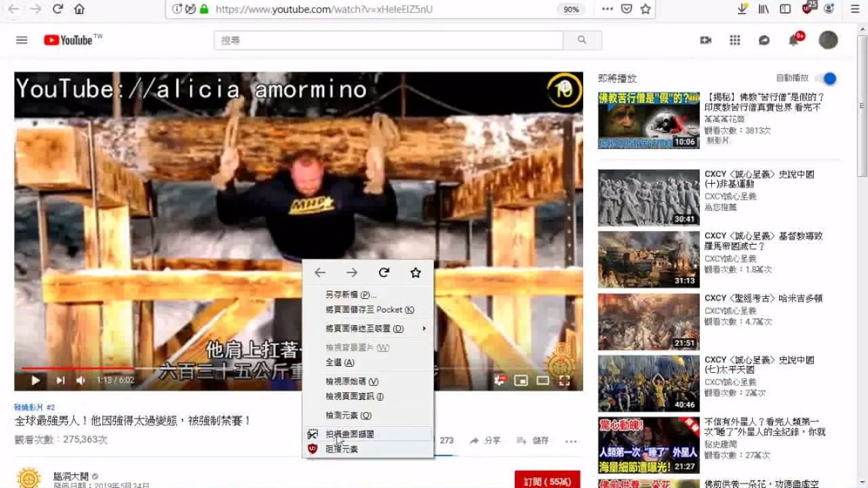Toggle theater mode in the player
Viewport: 868px width, 488px height.
[542, 380]
